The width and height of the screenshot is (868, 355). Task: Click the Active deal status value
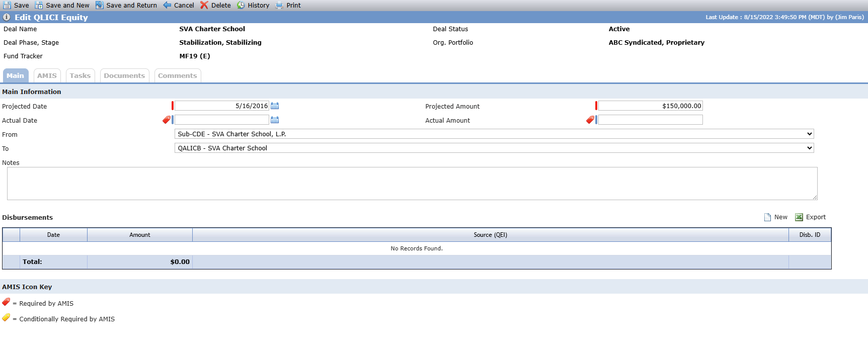coord(619,29)
